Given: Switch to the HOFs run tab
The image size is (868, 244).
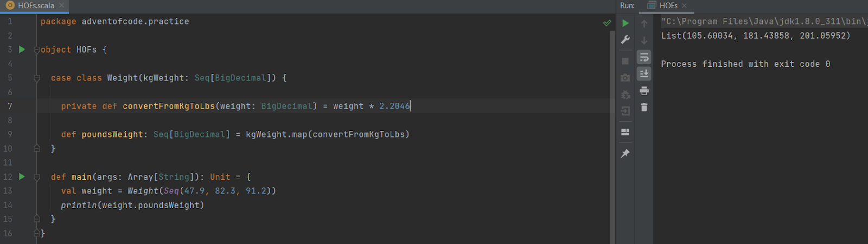Looking at the screenshot, I should pyautogui.click(x=668, y=5).
